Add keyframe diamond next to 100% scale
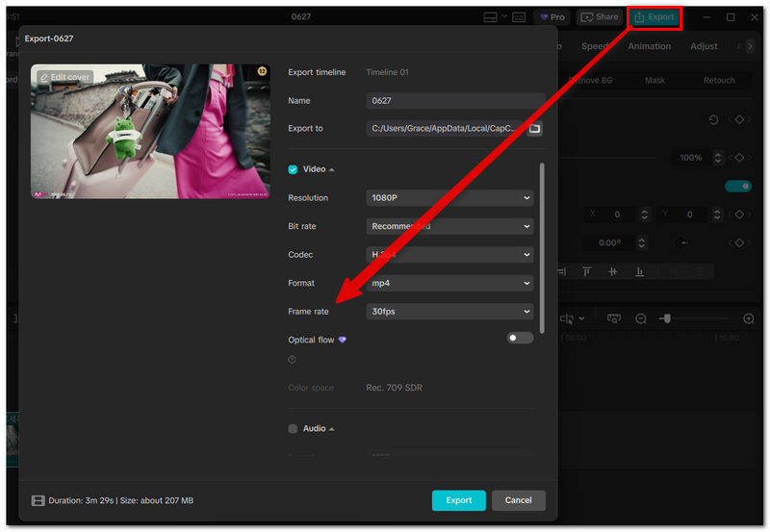 click(739, 158)
